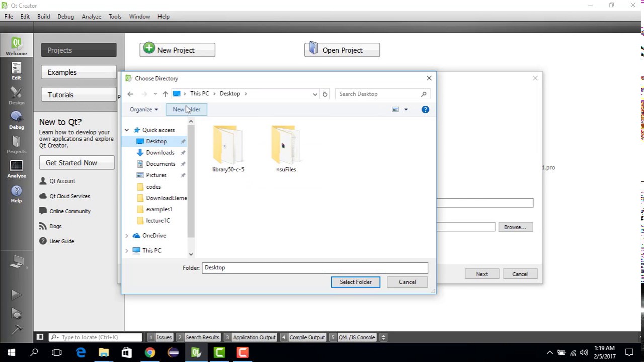Select the Projects mode icon
Image resolution: width=644 pixels, height=362 pixels.
coord(16,145)
